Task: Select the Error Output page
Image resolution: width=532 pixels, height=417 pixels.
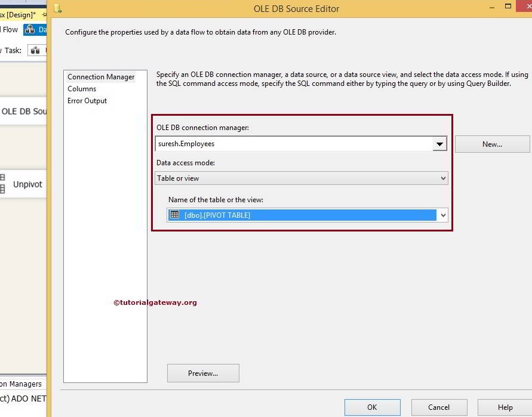Action: click(87, 100)
